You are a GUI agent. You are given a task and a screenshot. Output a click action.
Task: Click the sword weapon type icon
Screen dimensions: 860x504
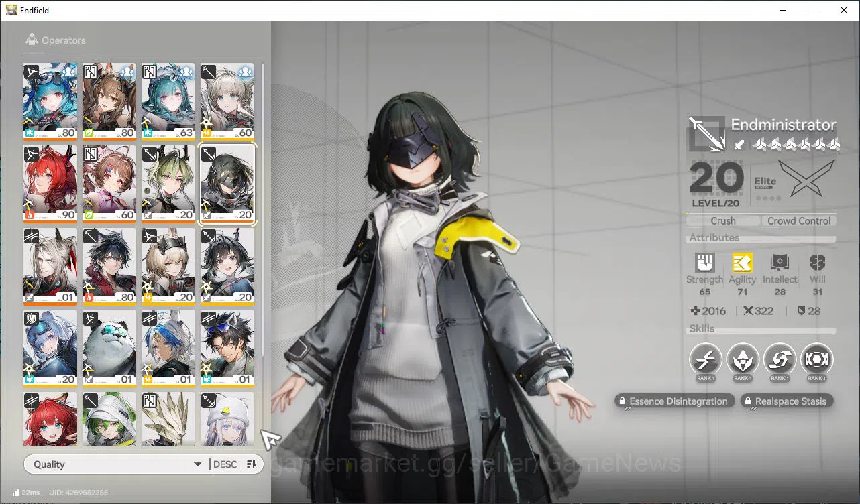[739, 144]
